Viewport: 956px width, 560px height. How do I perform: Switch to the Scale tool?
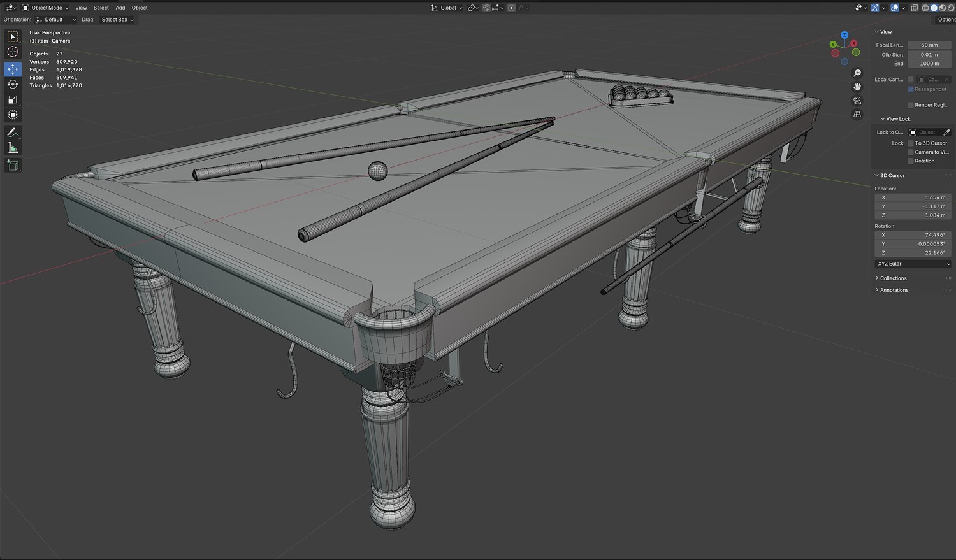tap(13, 99)
